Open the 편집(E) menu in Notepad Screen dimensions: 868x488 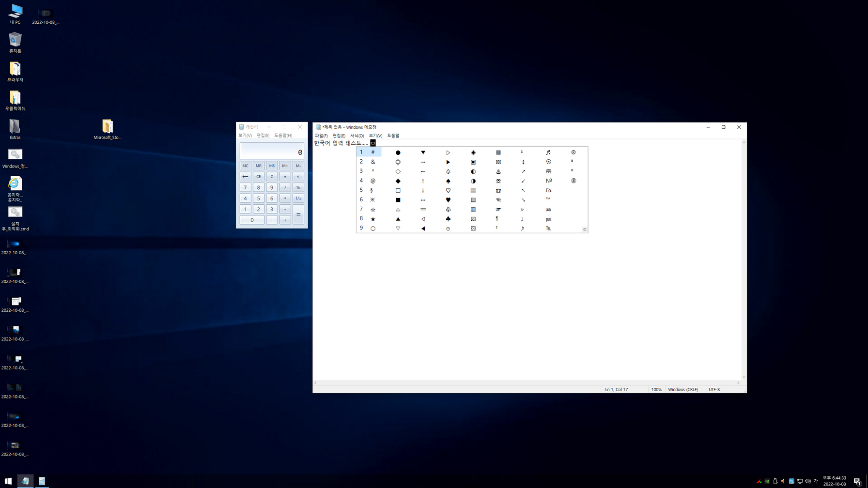[339, 136]
